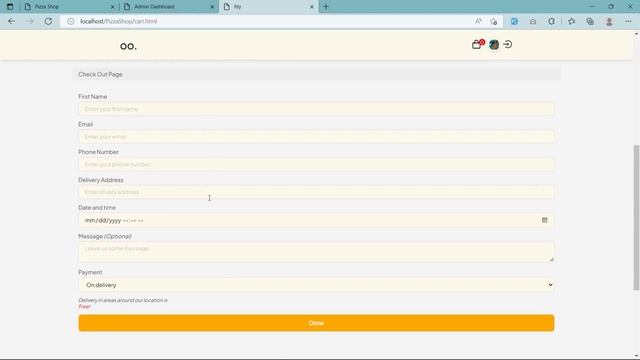
Task: Click the 'Check Out Page' heading
Action: (100, 74)
